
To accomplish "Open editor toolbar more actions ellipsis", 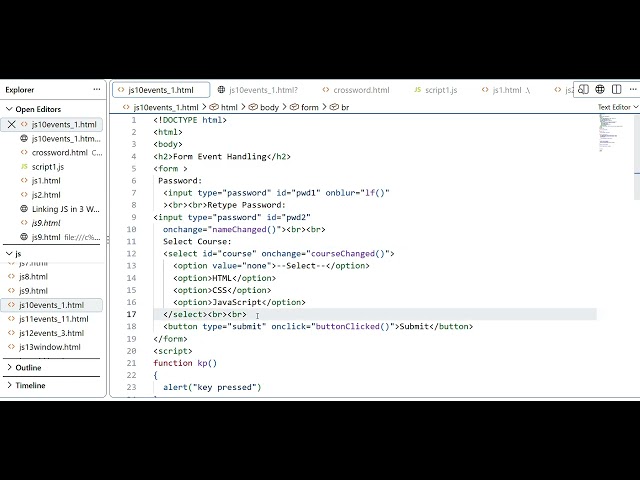I will 633,89.
